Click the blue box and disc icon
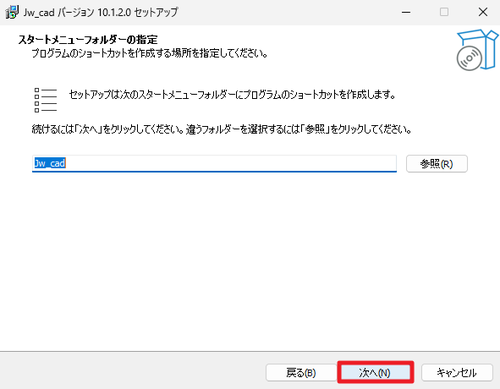Screen dimensions: 500x389 pos(477,50)
